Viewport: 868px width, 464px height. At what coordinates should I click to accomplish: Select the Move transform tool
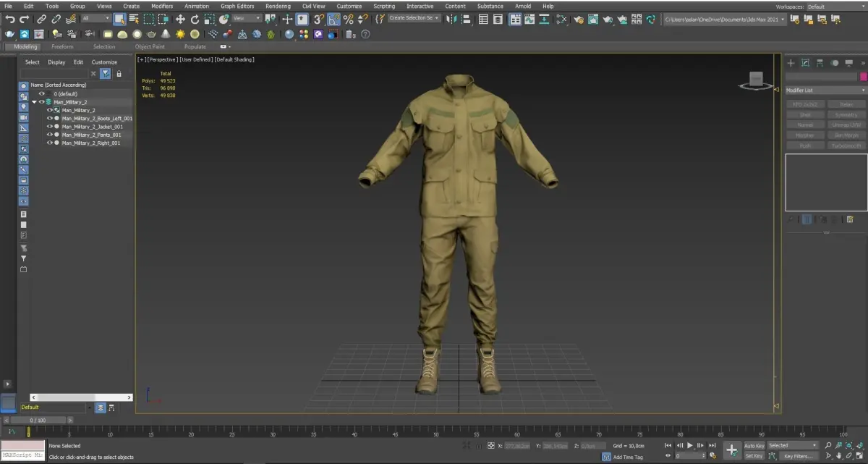click(180, 20)
